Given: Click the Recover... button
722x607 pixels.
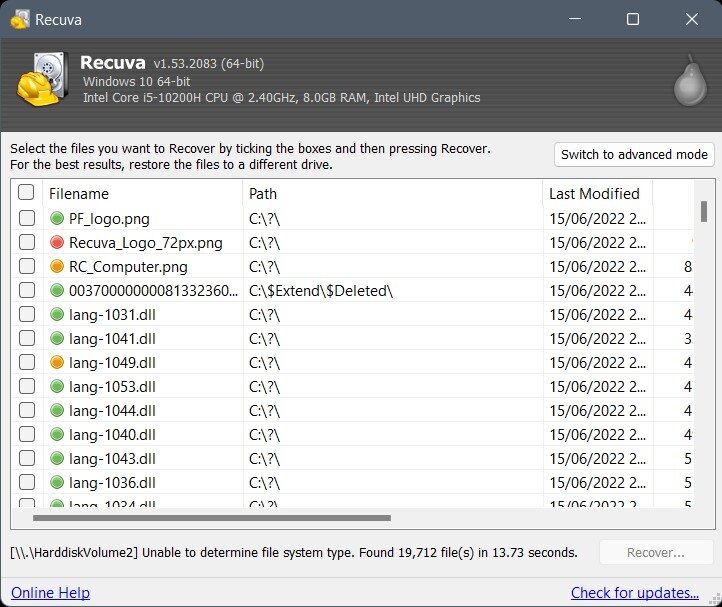Looking at the screenshot, I should point(656,552).
